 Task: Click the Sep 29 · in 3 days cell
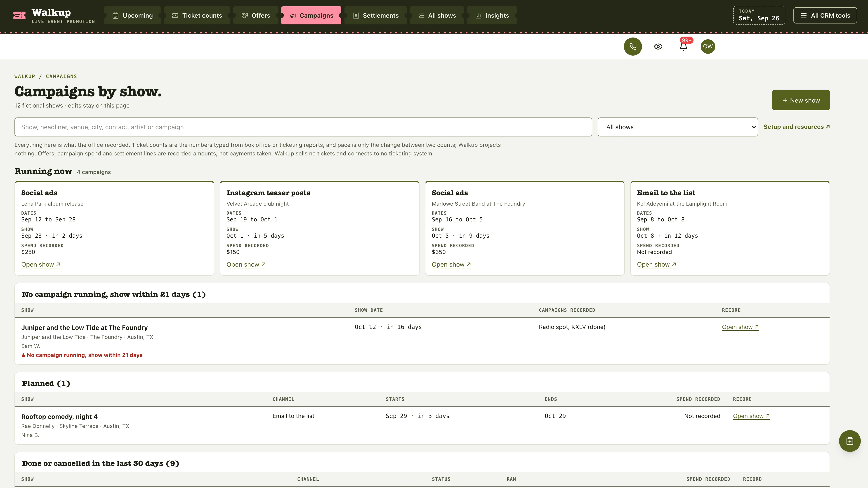click(x=417, y=416)
